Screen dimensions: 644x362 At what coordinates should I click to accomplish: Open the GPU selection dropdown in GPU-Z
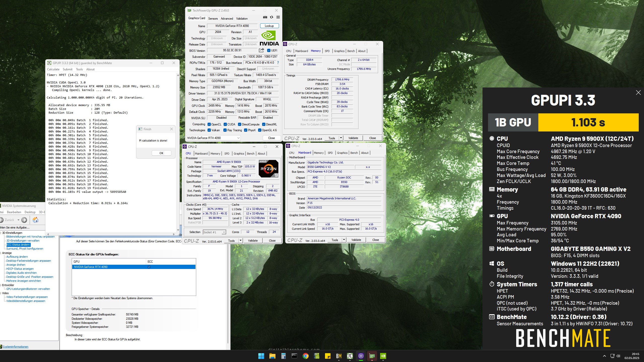[x=213, y=138]
